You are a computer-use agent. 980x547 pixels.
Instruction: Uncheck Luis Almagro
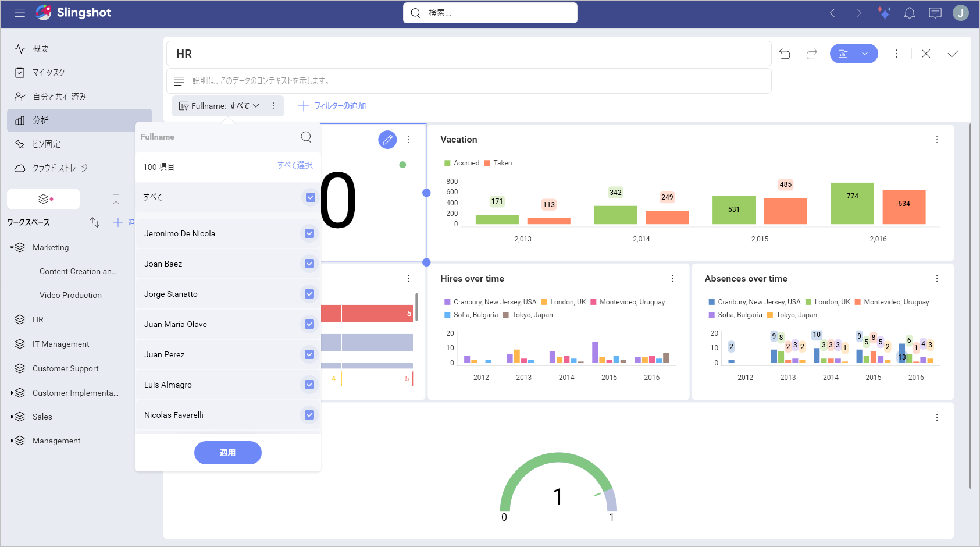[309, 385]
